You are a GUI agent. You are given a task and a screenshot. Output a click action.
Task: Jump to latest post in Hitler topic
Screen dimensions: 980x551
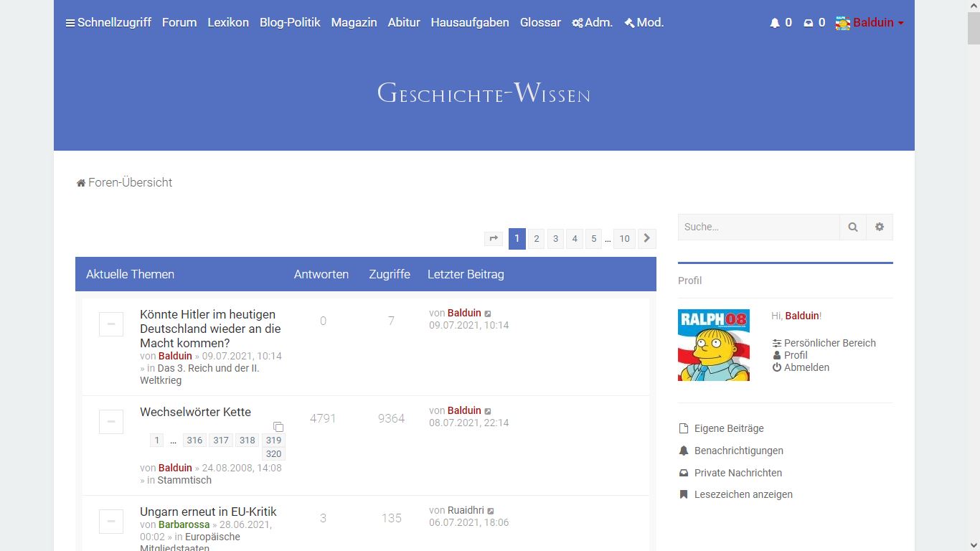point(489,314)
